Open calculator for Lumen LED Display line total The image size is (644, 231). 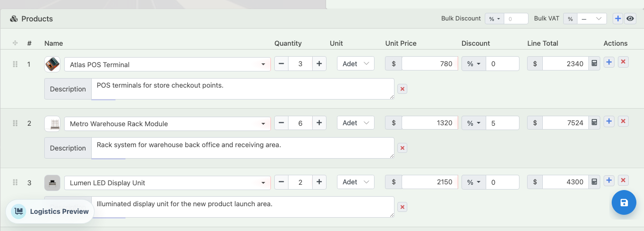(x=594, y=182)
